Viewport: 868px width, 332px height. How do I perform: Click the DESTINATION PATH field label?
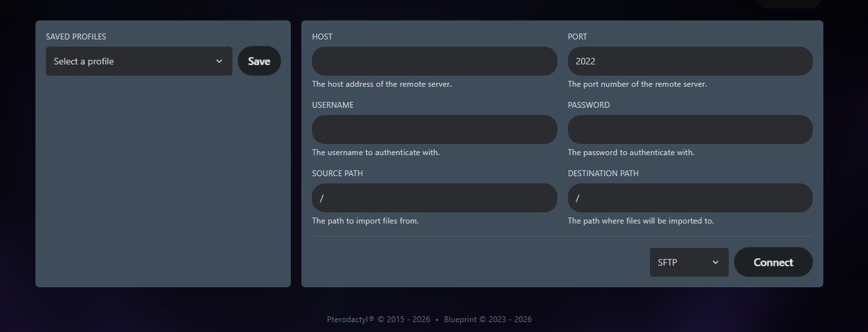603,174
